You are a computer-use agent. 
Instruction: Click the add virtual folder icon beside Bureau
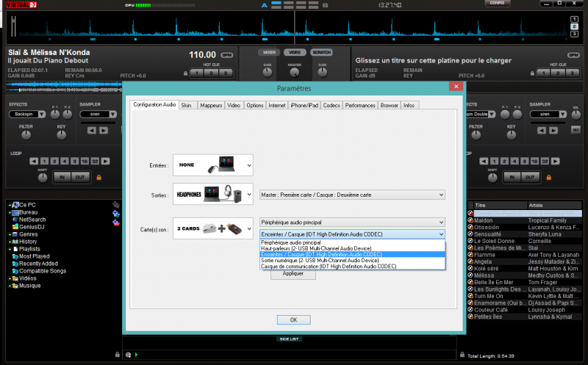[x=115, y=212]
